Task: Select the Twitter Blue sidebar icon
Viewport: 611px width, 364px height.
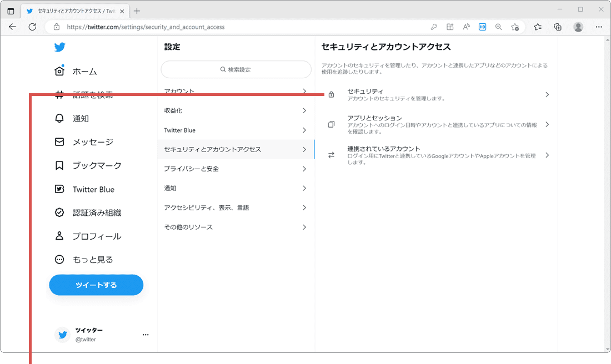Action: 59,189
